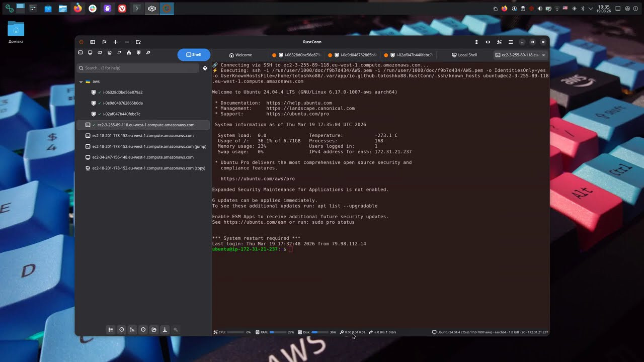Click the monitor filter icon above search
This screenshot has width=644, height=362.
point(90,53)
